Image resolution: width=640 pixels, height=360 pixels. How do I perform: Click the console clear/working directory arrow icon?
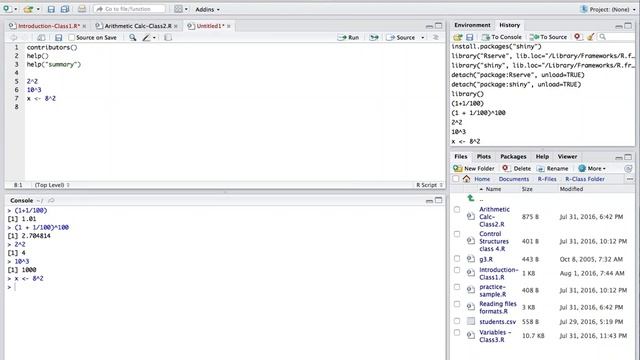click(51, 200)
